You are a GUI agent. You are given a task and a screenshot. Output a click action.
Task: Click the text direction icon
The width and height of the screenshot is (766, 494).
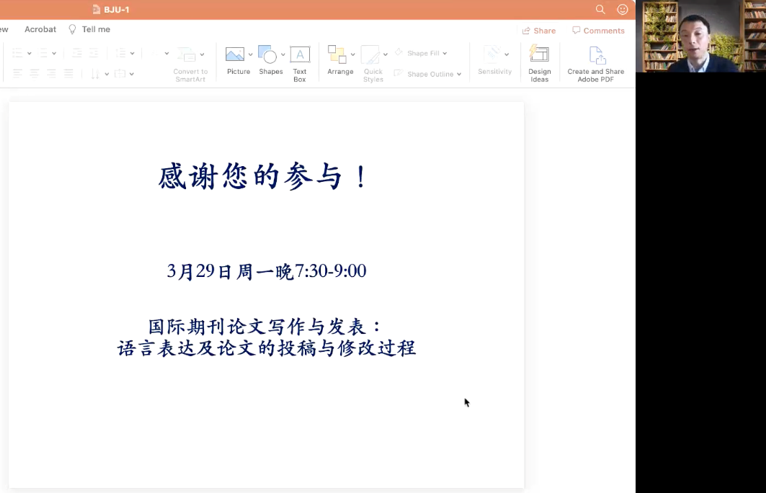point(95,74)
